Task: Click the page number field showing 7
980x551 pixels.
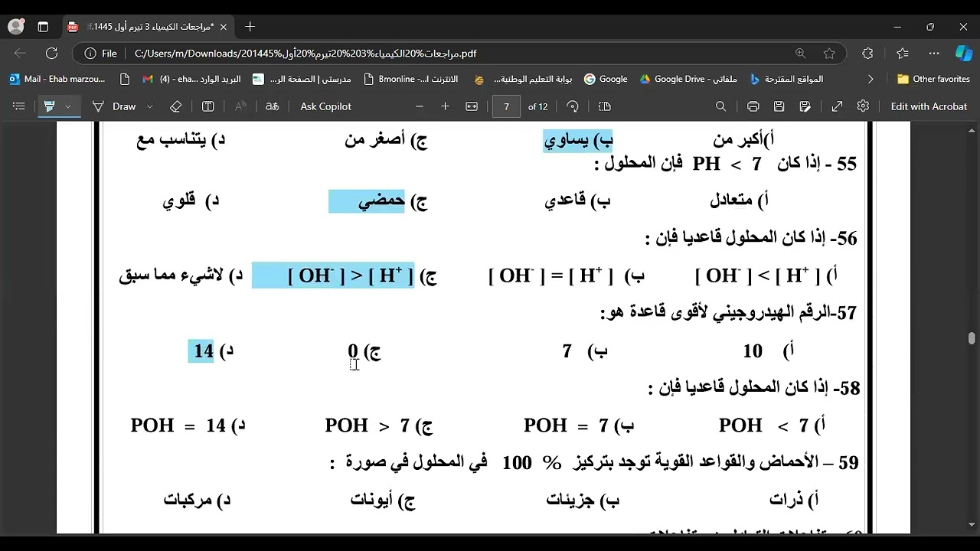Action: pyautogui.click(x=506, y=106)
